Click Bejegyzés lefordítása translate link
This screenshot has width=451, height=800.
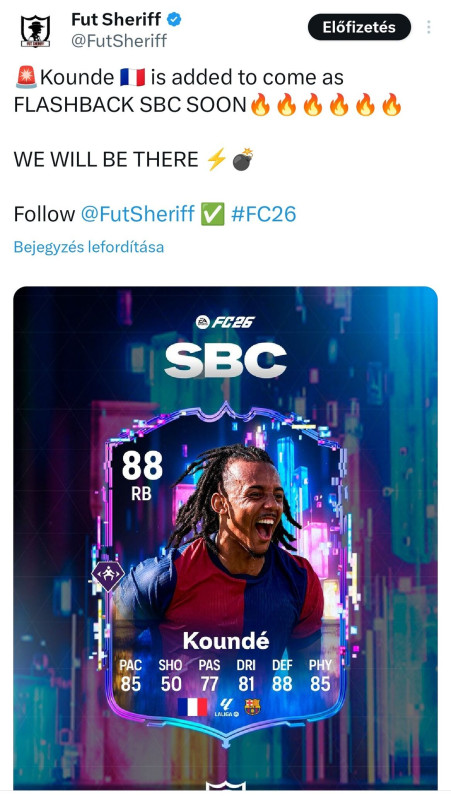(x=89, y=247)
